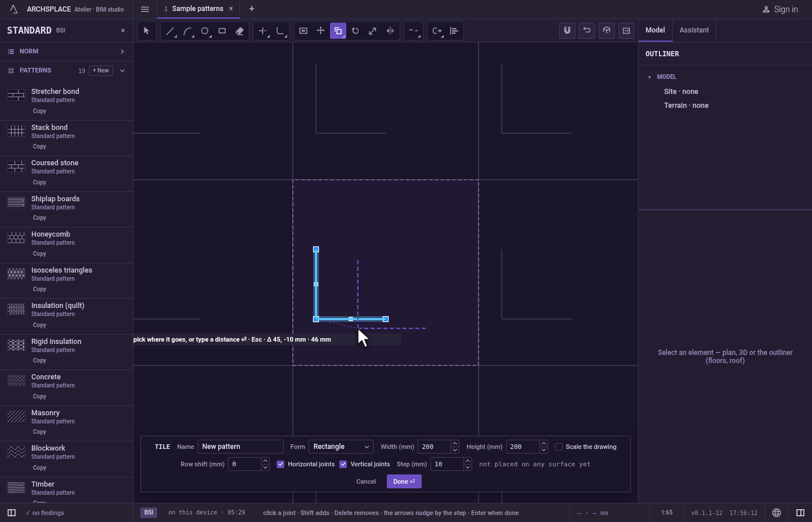Switch to the Assistant tab

(x=694, y=30)
